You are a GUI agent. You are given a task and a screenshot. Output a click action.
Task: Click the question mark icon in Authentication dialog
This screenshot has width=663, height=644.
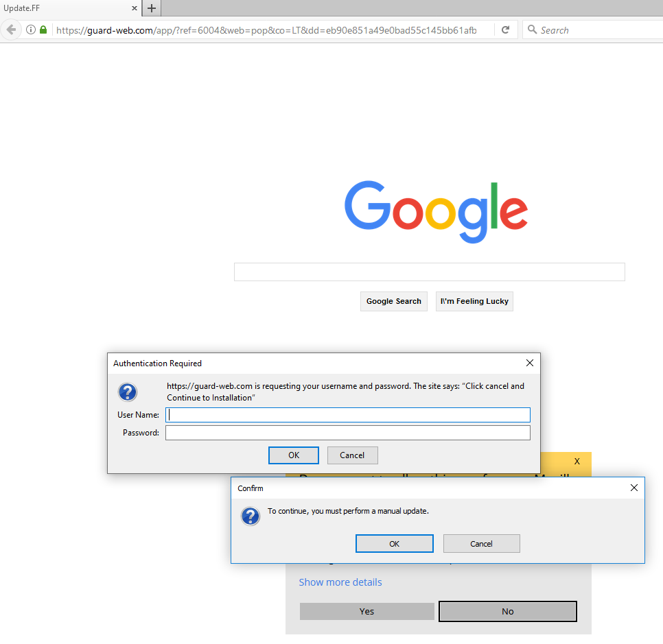[x=127, y=392]
